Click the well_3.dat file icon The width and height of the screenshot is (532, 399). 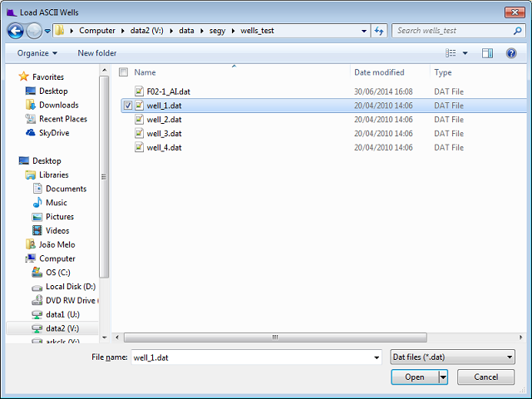139,133
